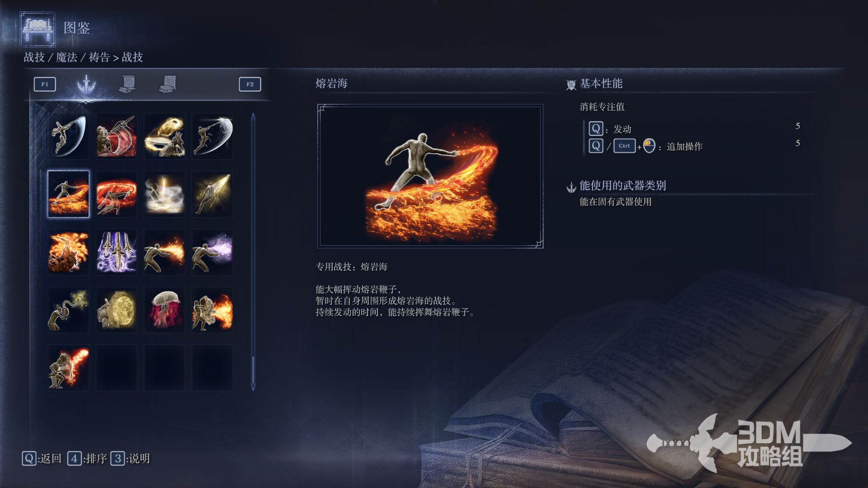The height and width of the screenshot is (488, 868).
Task: Select the purple swords rain skill icon
Action: point(117,252)
